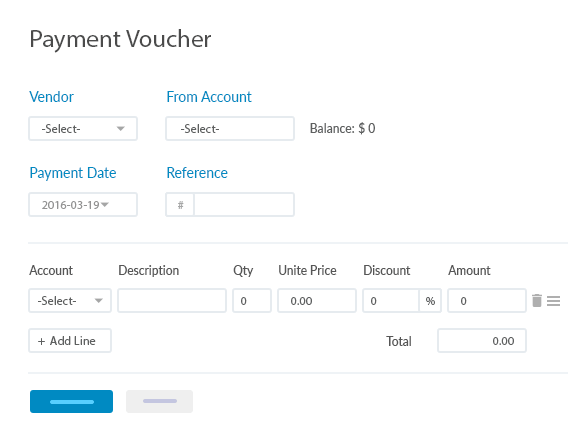Open the Vendor select dropdown

[x=83, y=129]
